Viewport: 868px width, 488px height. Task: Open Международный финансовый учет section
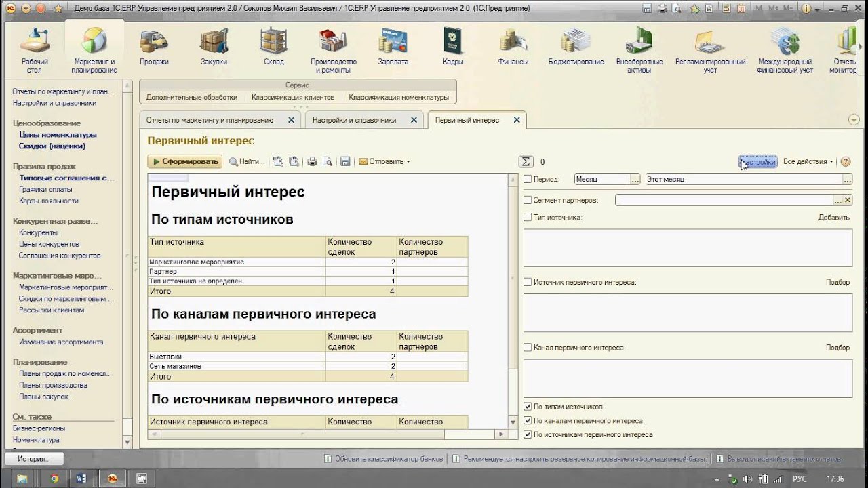click(785, 50)
